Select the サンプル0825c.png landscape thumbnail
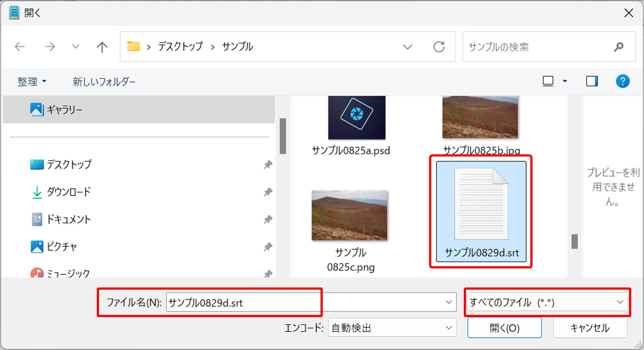644x350 pixels. [349, 215]
